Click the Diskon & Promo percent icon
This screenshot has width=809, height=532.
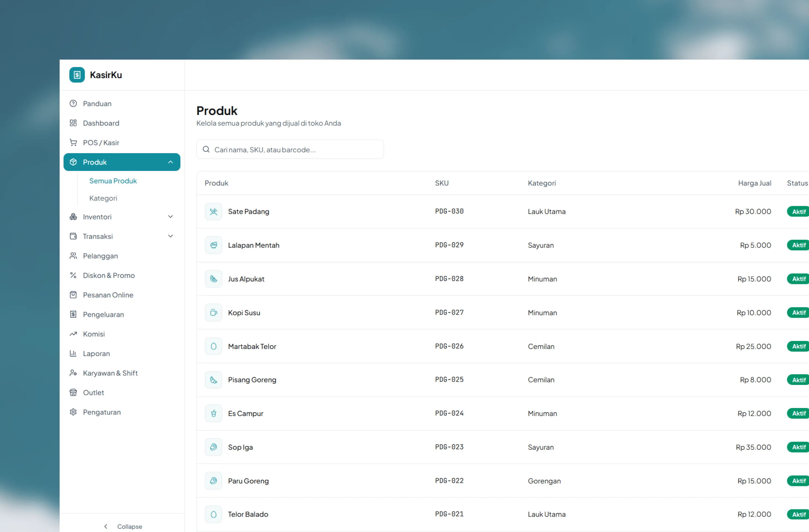(x=73, y=275)
